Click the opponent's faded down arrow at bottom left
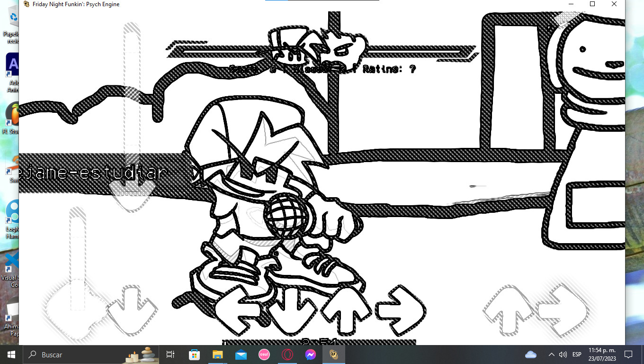 (132, 310)
